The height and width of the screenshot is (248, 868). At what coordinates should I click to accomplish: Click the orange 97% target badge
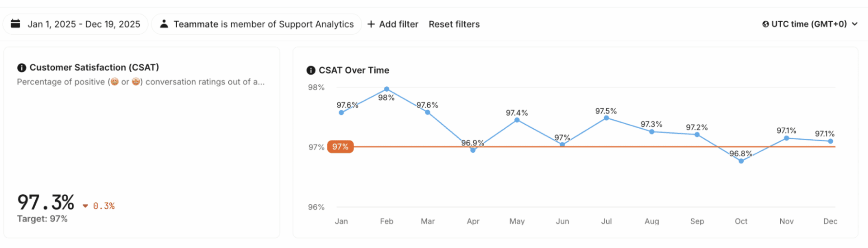[x=340, y=147]
